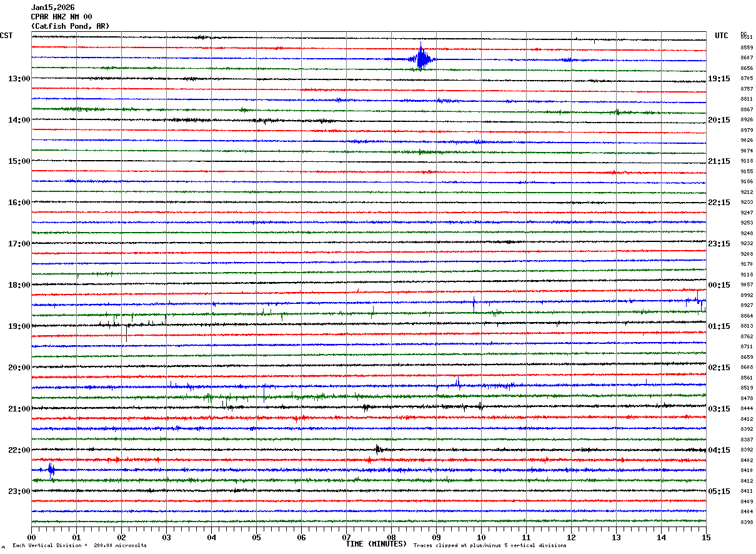
Task: Click the TIME (MINUTES) axis title
Action: pyautogui.click(x=376, y=544)
